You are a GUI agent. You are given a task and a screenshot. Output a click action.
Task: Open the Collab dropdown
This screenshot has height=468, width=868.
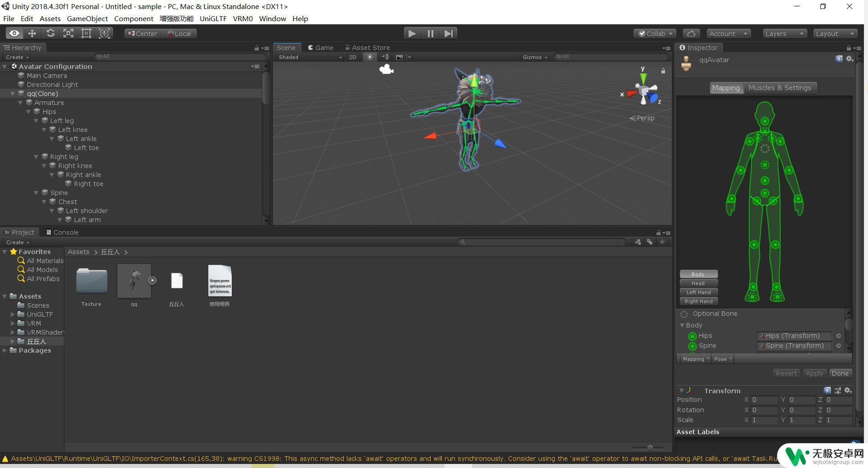coord(655,34)
